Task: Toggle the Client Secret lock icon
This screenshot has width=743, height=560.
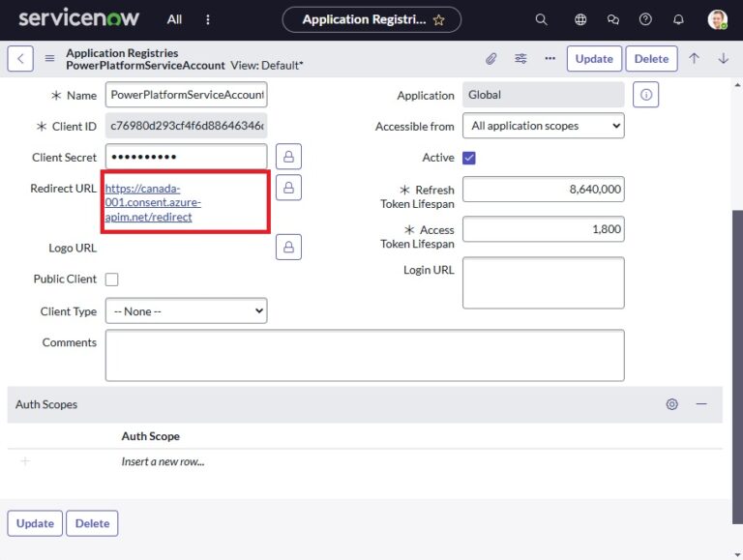Action: [288, 157]
